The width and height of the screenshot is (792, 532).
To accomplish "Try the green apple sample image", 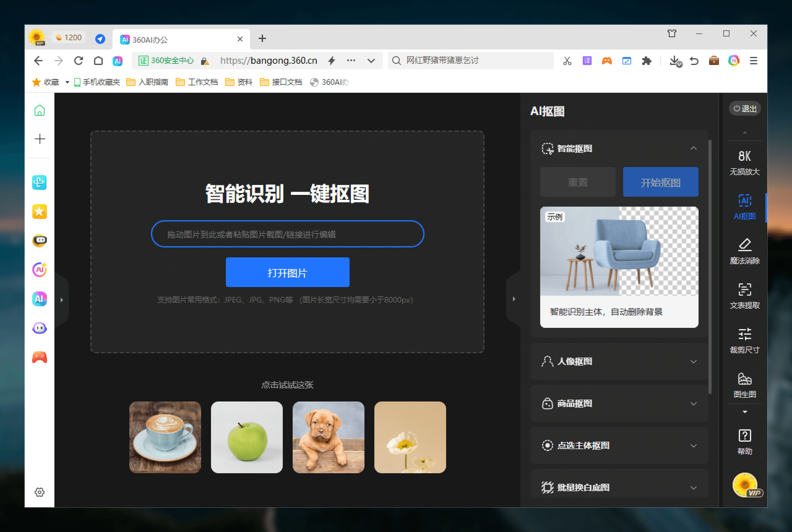I will (x=247, y=437).
